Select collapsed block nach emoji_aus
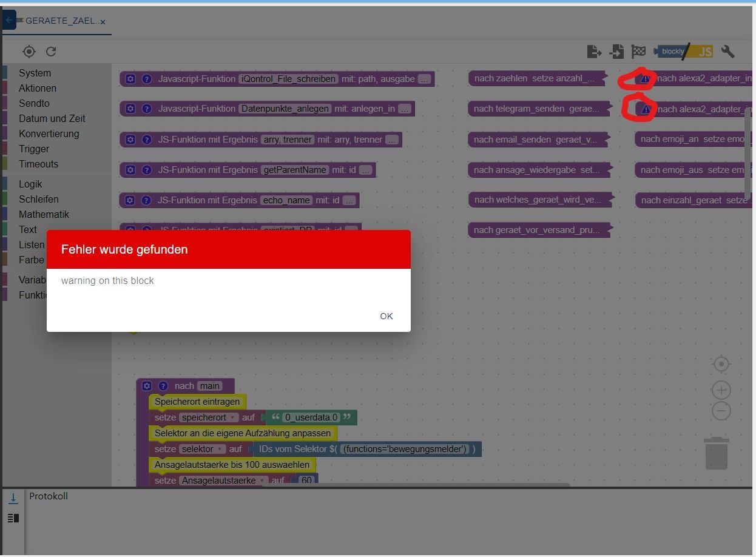Viewport: 756px width, 557px height. [694, 170]
